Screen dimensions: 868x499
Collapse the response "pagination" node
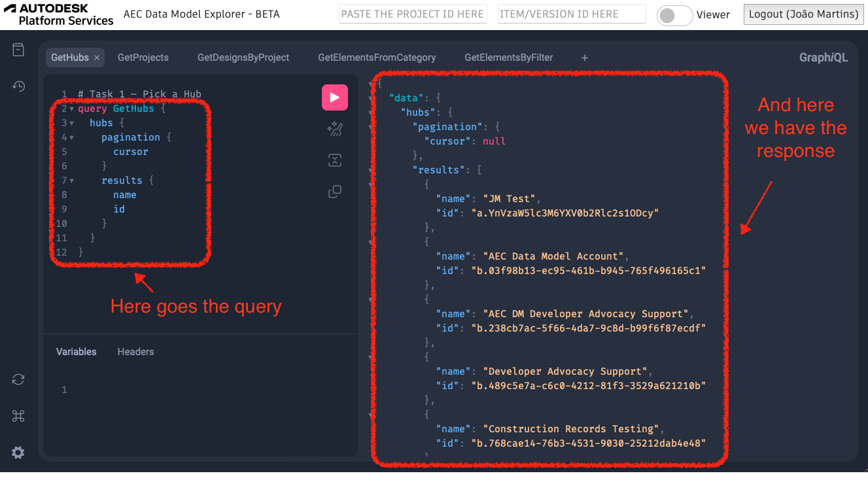pyautogui.click(x=372, y=126)
